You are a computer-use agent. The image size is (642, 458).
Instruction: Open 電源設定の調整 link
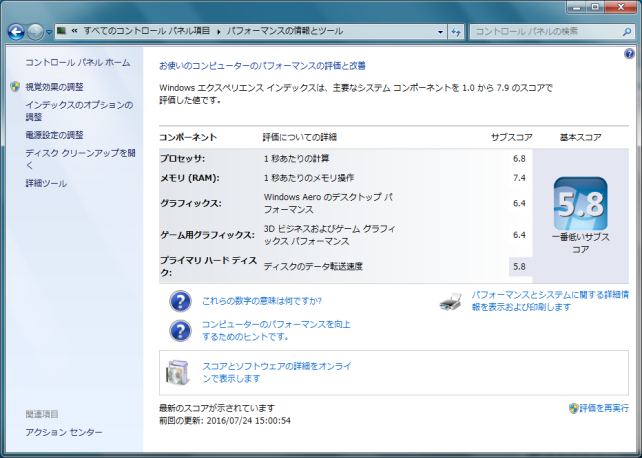(54, 135)
